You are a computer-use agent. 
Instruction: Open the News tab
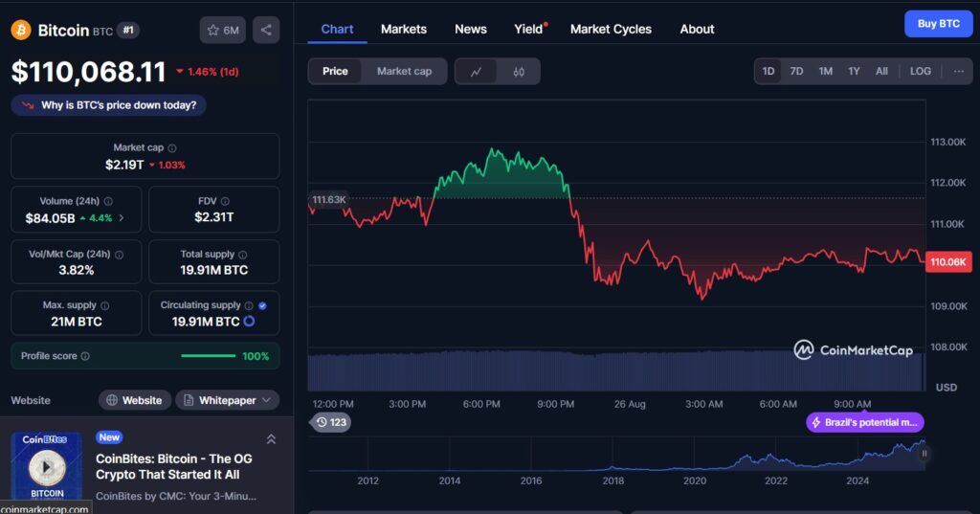point(471,30)
